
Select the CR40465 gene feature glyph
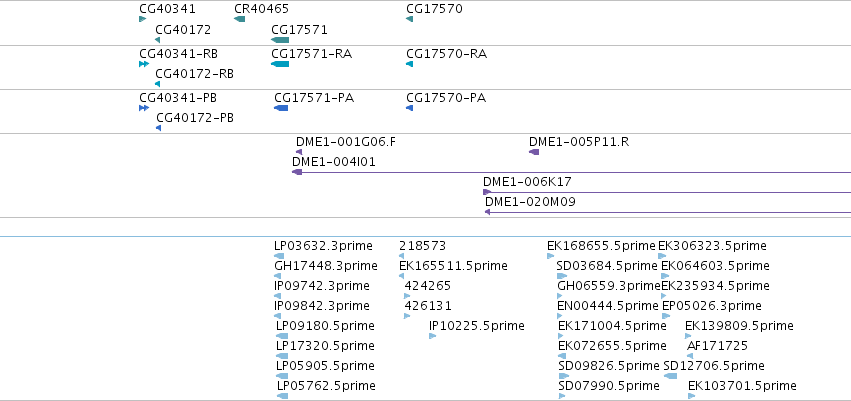coord(239,19)
